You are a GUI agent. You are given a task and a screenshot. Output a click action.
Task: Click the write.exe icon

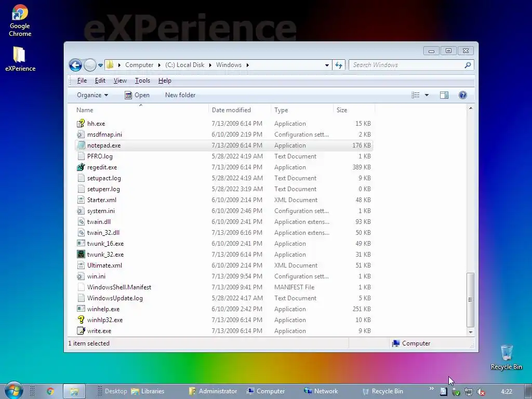pyautogui.click(x=81, y=331)
